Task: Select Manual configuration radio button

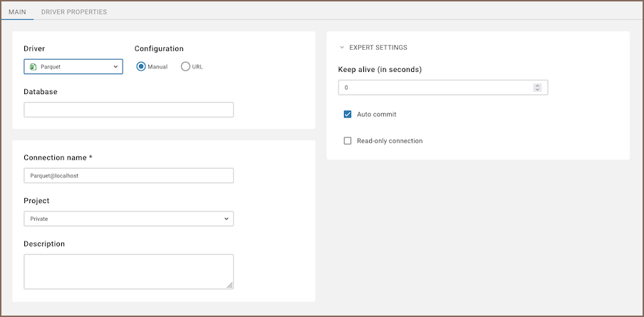Action: click(141, 66)
